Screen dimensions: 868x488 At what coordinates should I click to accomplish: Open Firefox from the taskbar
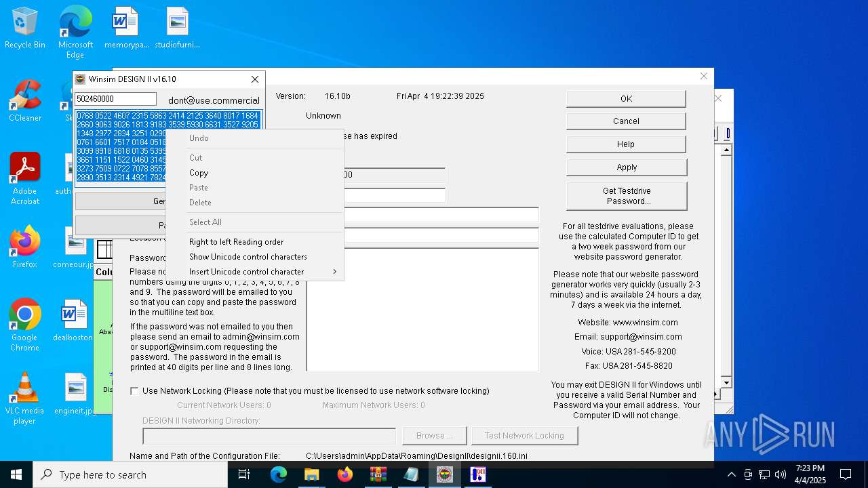(x=345, y=474)
